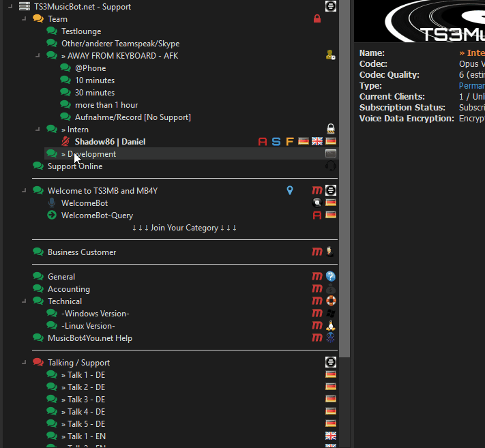Screen dimensions: 485x448
Task: Click the blue icon at right of MusicBot4You.net Help
Action: [x=331, y=338]
